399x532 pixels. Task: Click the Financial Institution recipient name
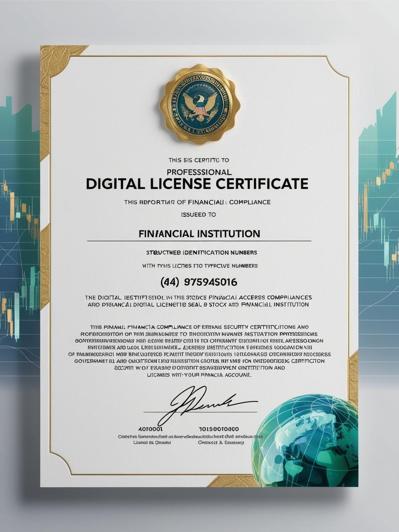point(199,234)
